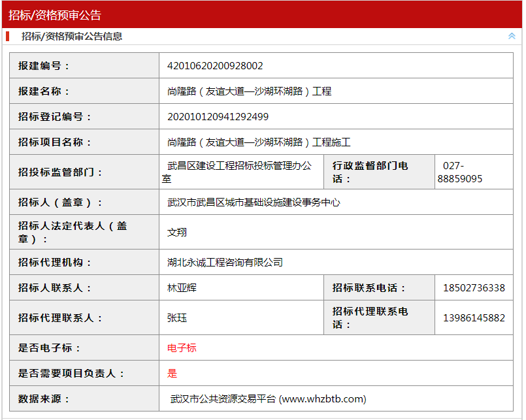Click the 招标代理联系人 label

point(60,317)
